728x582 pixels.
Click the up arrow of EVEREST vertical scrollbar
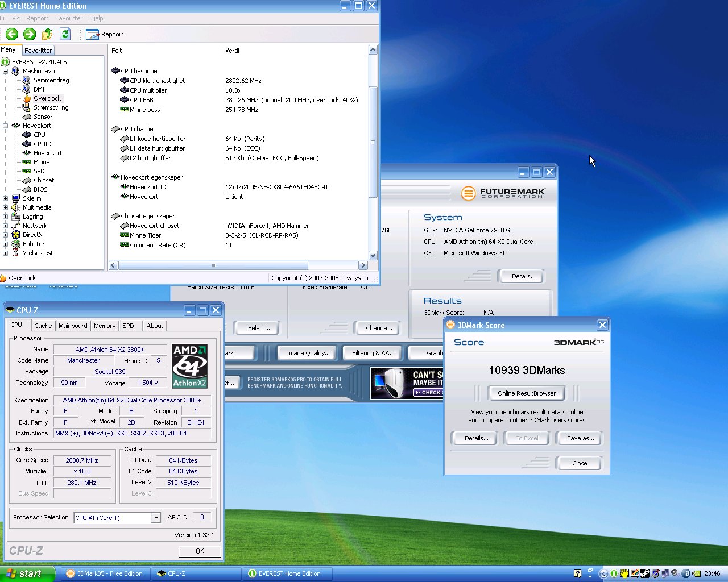373,50
